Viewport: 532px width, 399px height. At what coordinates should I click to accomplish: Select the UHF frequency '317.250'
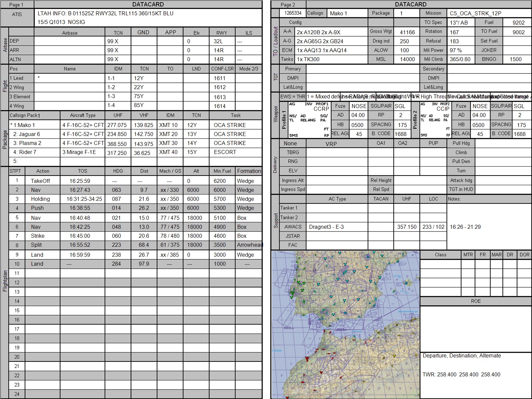[117, 153]
